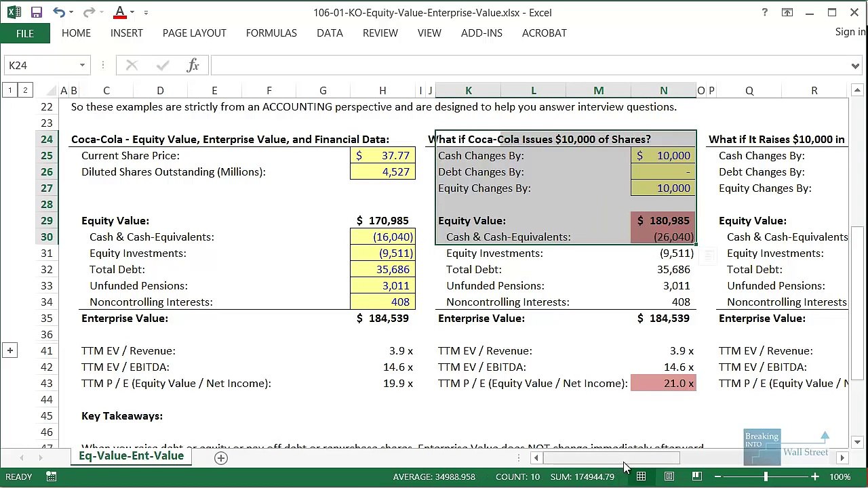Click the Cancel X icon in formula bar
This screenshot has width=868, height=488.
tap(132, 65)
